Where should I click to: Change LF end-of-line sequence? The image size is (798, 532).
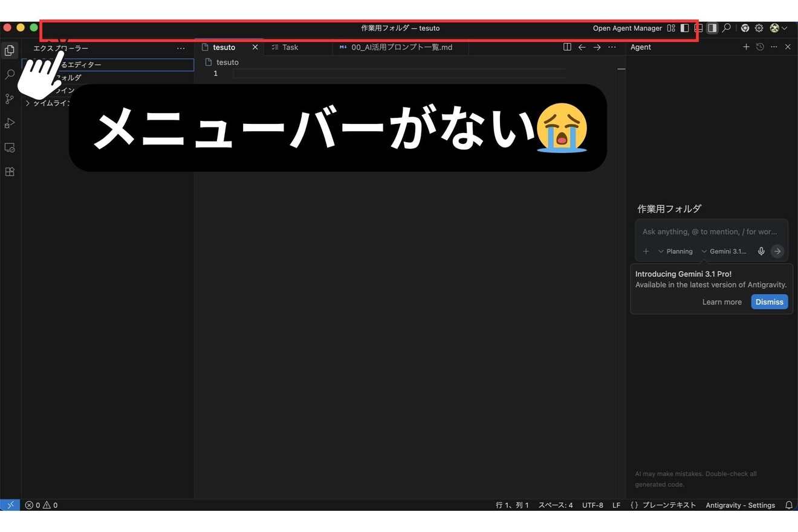(x=616, y=505)
